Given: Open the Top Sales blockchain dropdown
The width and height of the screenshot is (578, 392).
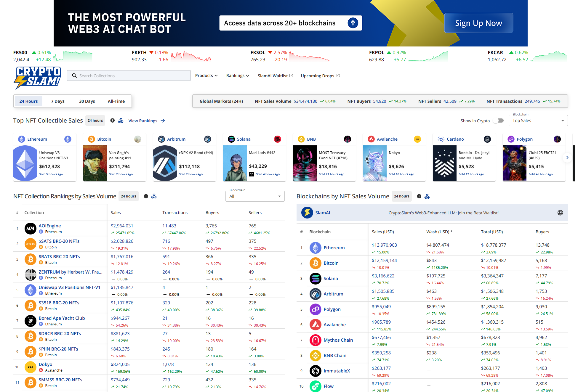Looking at the screenshot, I should tap(538, 121).
